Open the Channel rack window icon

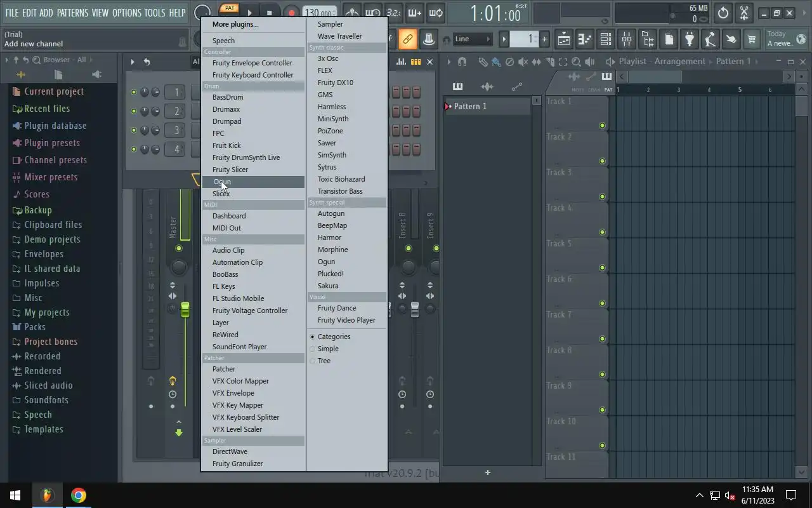pos(606,39)
